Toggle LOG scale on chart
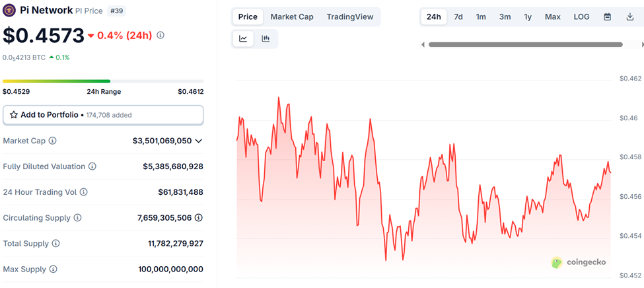Screen dimensions: 644x288 [581, 17]
